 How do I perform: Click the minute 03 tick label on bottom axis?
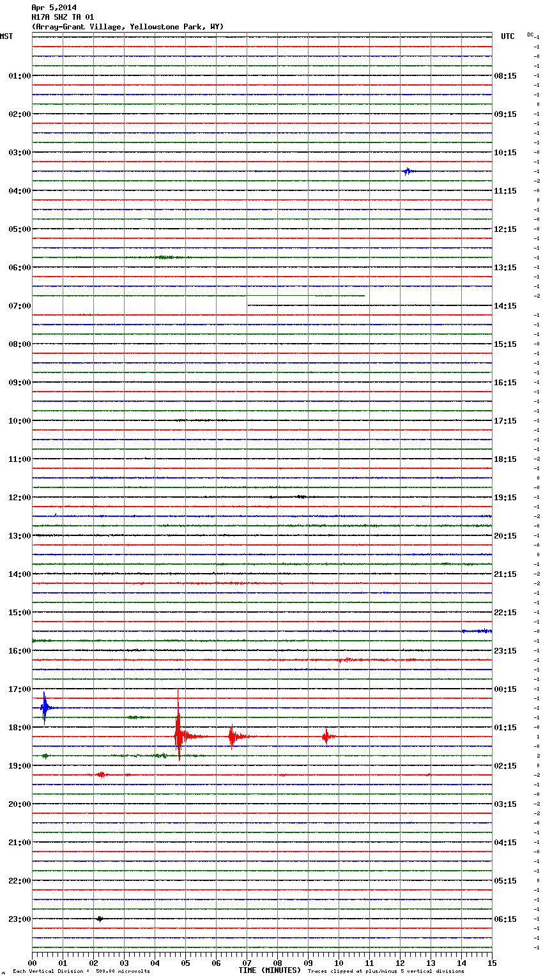coord(124,963)
